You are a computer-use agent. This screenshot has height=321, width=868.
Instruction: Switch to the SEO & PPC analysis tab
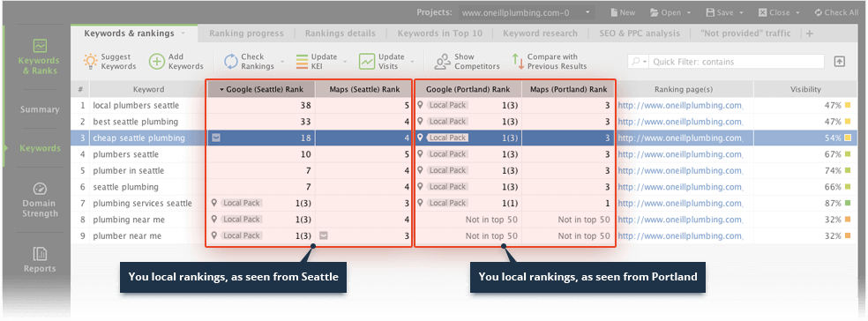(x=639, y=34)
